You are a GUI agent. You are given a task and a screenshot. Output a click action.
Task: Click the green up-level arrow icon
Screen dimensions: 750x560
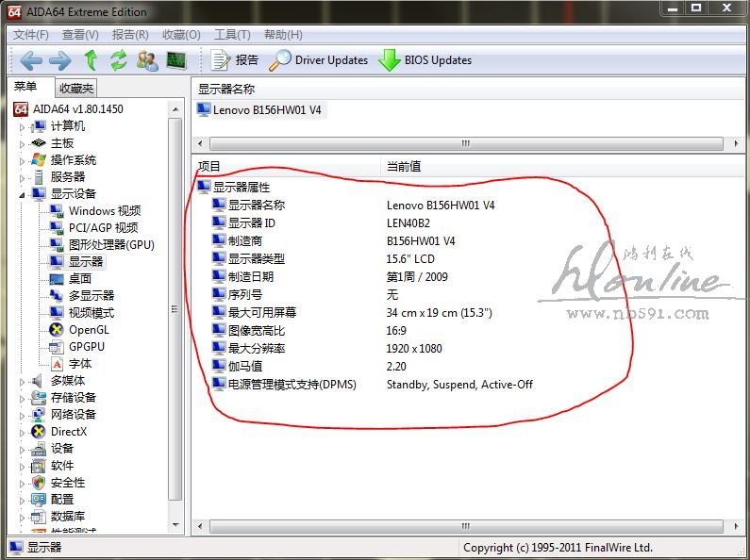pos(91,60)
